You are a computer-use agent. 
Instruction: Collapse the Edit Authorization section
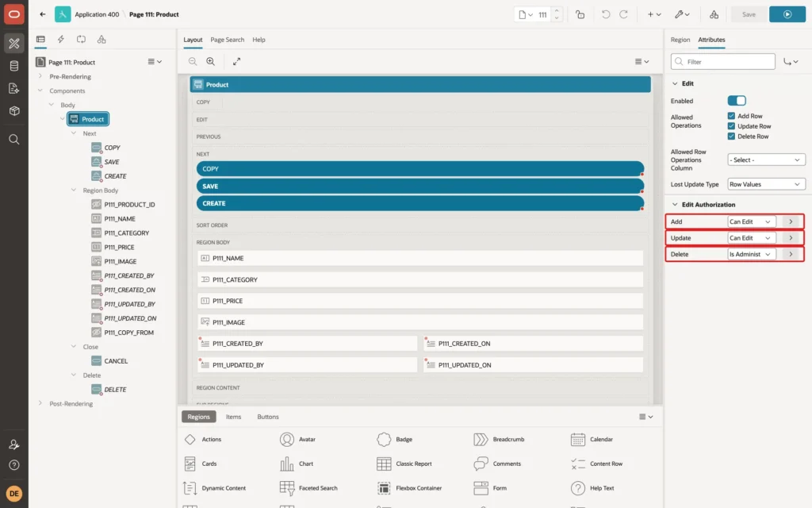[675, 205]
